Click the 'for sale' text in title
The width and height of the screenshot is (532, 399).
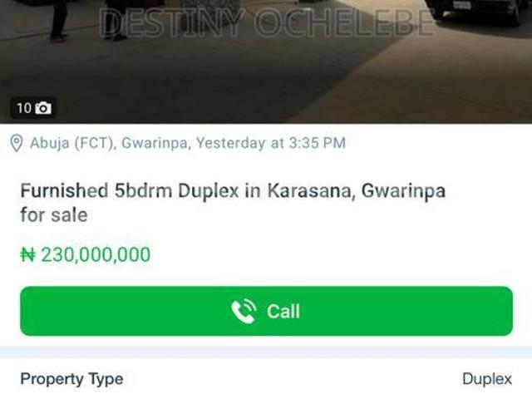coord(53,215)
